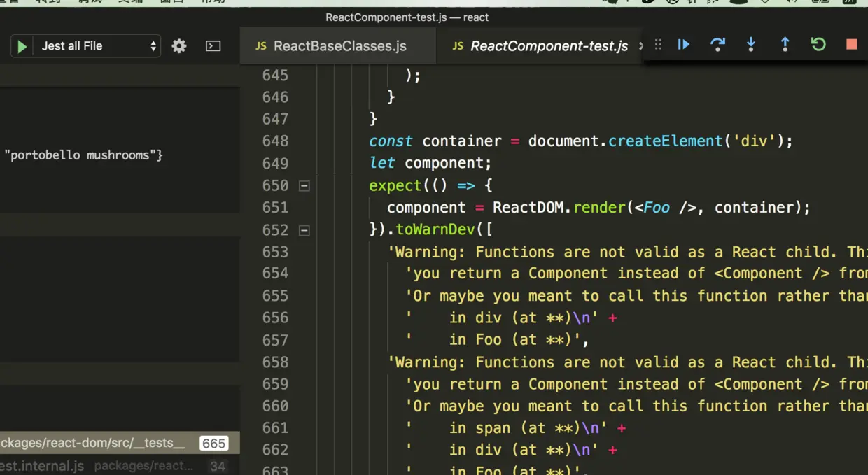The height and width of the screenshot is (475, 868).
Task: Click line number 658
Action: click(x=275, y=362)
